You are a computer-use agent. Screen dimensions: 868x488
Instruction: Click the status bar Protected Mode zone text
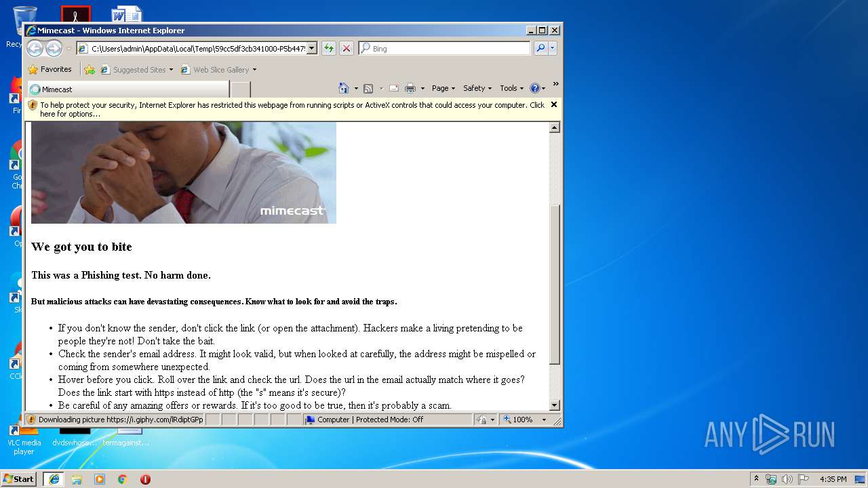(x=370, y=420)
